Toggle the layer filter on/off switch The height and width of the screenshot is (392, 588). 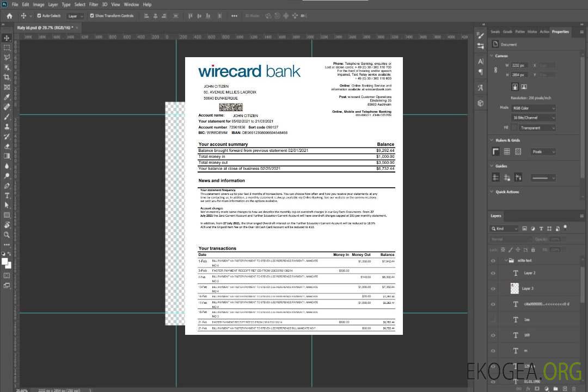pos(565,228)
